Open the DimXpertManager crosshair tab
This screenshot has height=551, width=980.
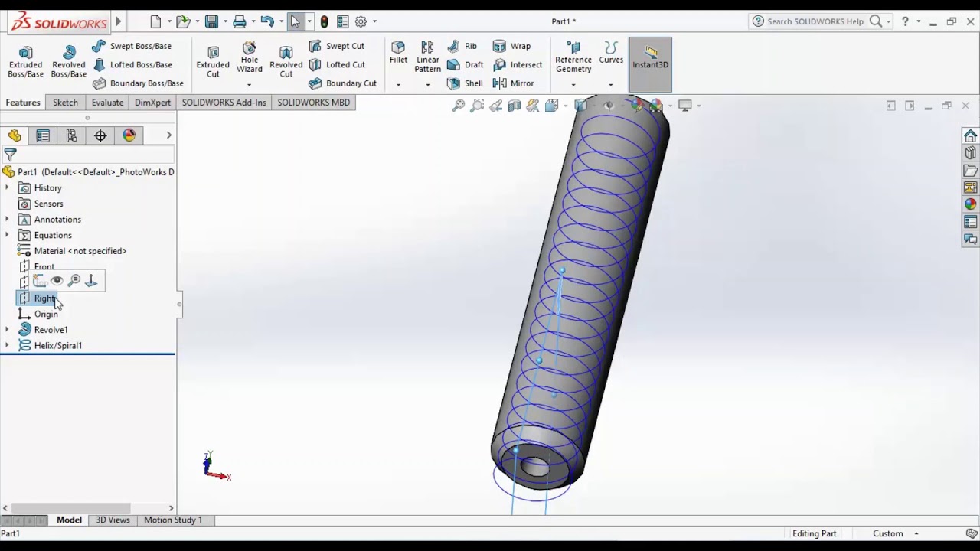click(100, 135)
